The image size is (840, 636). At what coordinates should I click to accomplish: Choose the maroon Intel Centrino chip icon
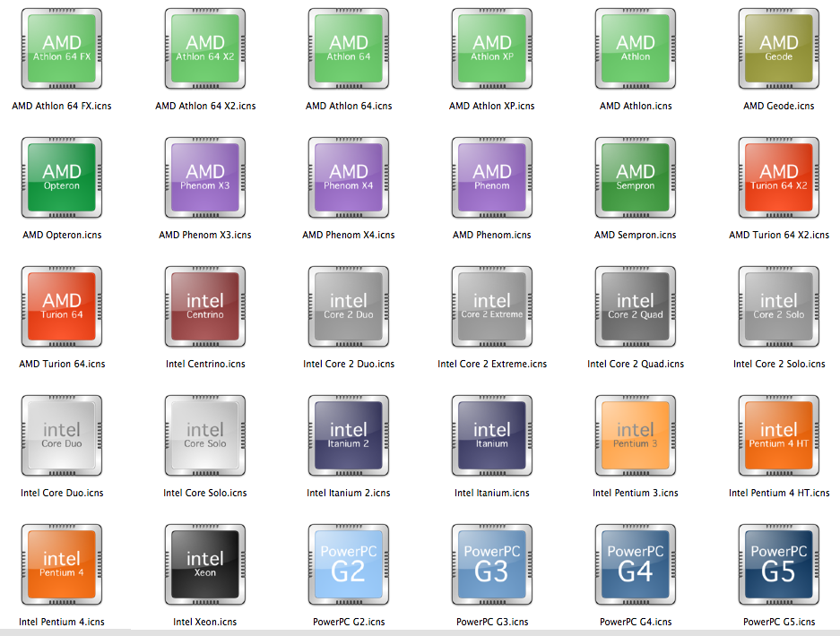[205, 306]
